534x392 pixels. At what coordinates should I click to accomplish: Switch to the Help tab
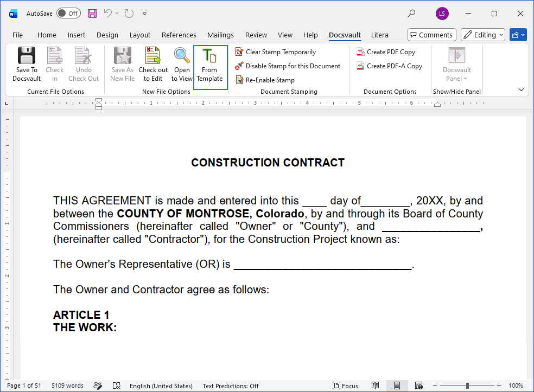pos(310,35)
